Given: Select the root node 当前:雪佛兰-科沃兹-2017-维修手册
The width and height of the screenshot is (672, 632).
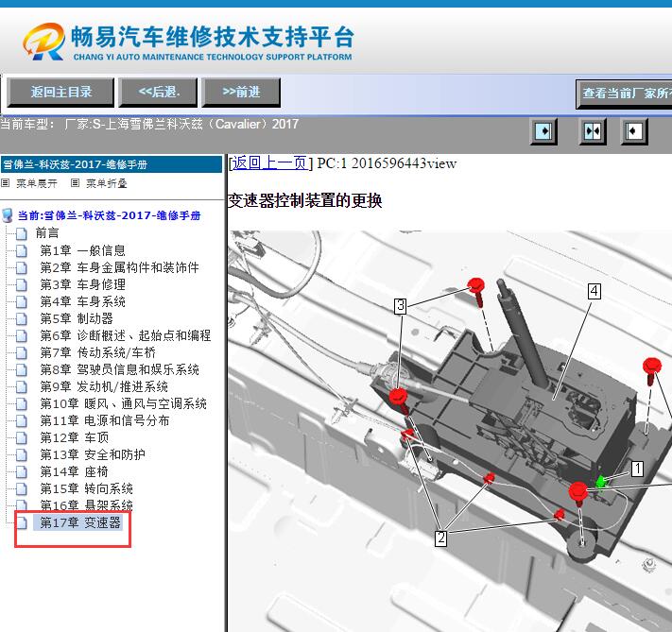Looking at the screenshot, I should 109,215.
